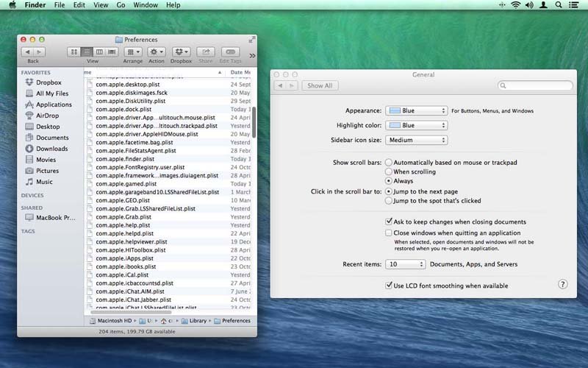Image resolution: width=588 pixels, height=368 pixels.
Task: Select the Dropbox folder in sidebar
Action: coord(49,82)
